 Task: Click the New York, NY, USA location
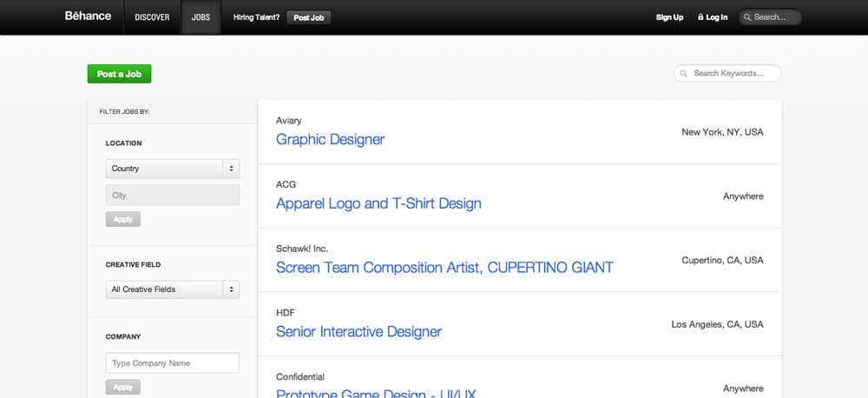click(x=722, y=132)
